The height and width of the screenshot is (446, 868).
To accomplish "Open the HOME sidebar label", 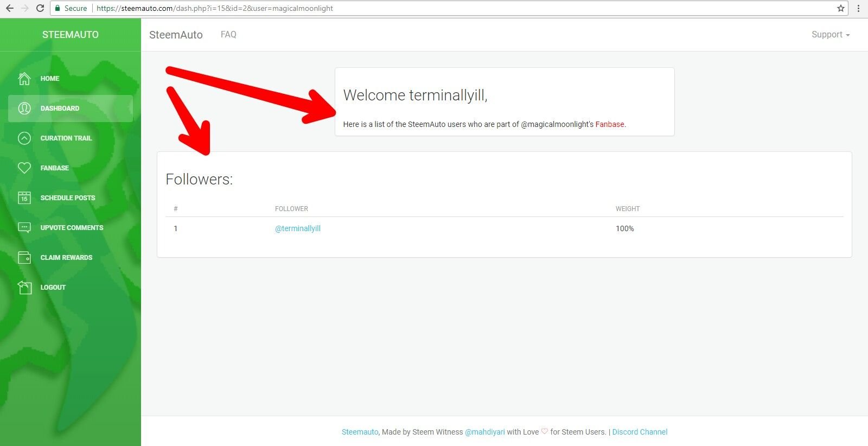I will [x=50, y=79].
